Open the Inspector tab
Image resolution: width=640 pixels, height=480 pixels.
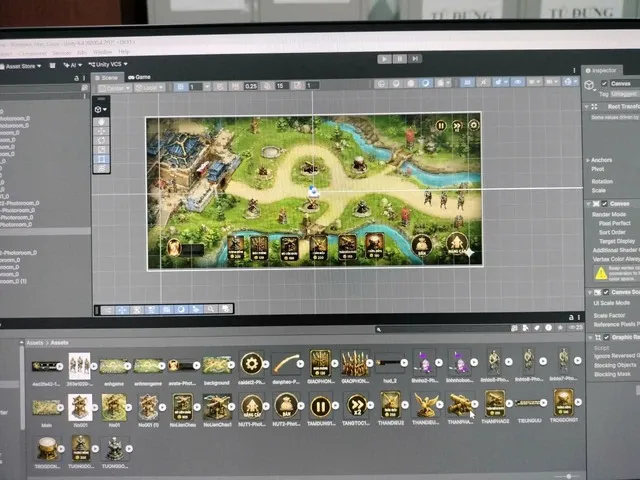(602, 70)
